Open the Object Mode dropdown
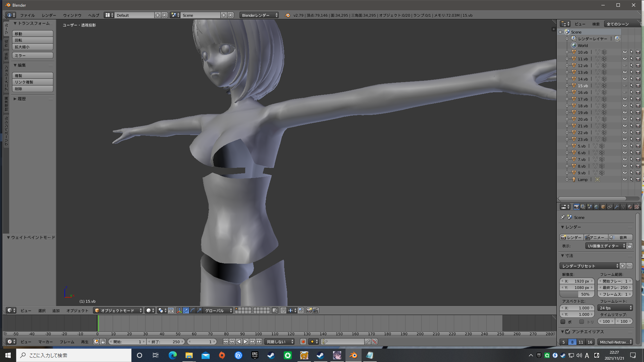The height and width of the screenshot is (362, 644). [x=118, y=310]
